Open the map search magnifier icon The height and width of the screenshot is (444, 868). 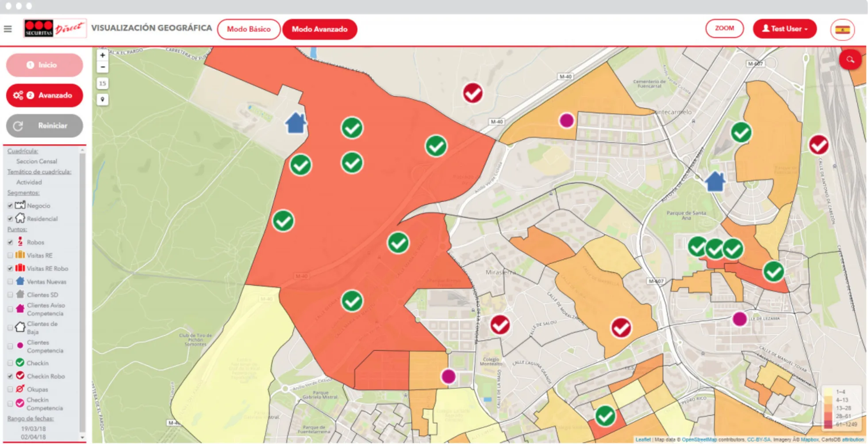[x=849, y=59]
